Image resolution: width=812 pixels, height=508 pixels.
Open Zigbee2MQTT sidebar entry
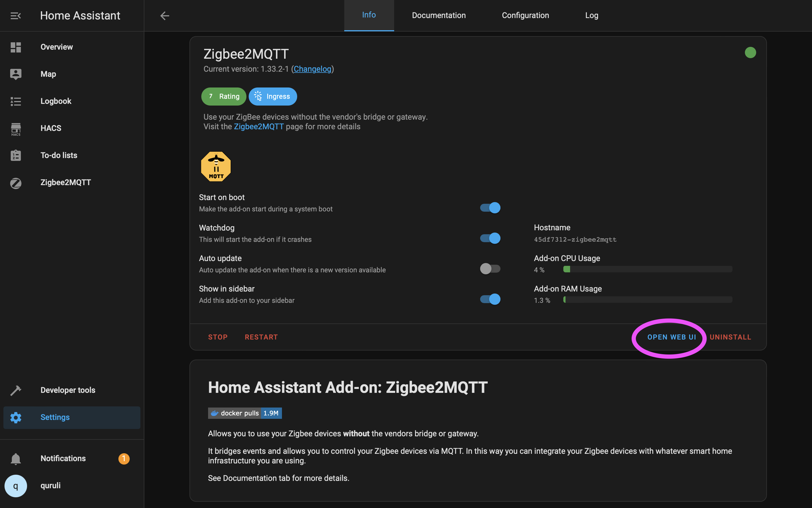tap(72, 182)
